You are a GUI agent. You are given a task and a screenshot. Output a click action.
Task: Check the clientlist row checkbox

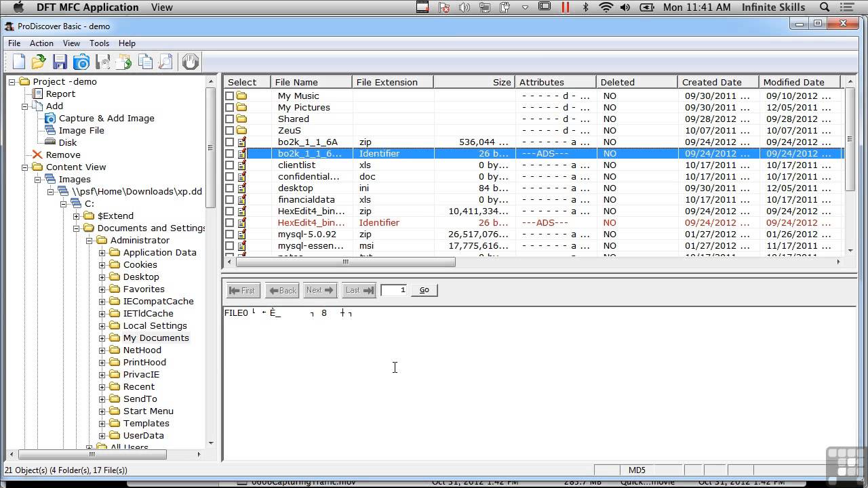tap(230, 165)
